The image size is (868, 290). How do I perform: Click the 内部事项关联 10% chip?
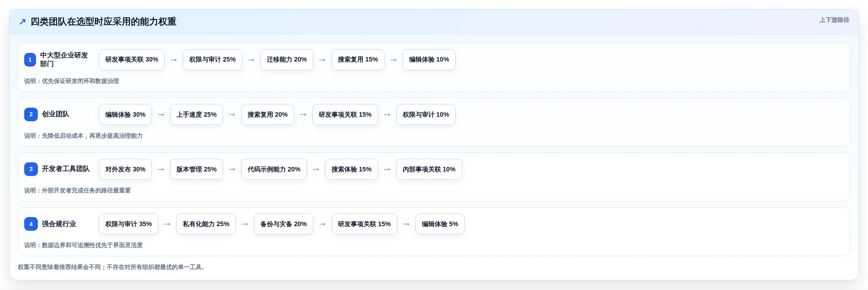429,169
